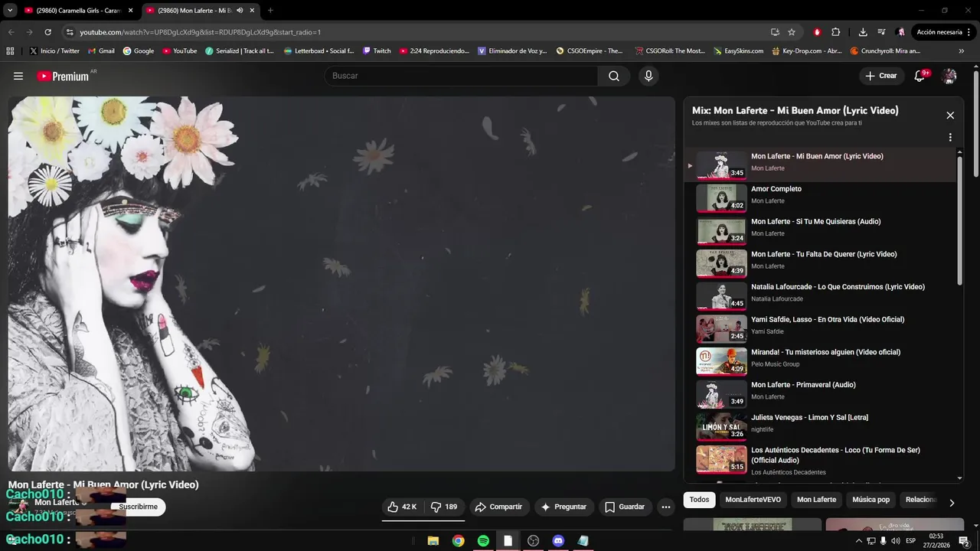Open Discord from the taskbar
980x551 pixels.
coord(558,541)
